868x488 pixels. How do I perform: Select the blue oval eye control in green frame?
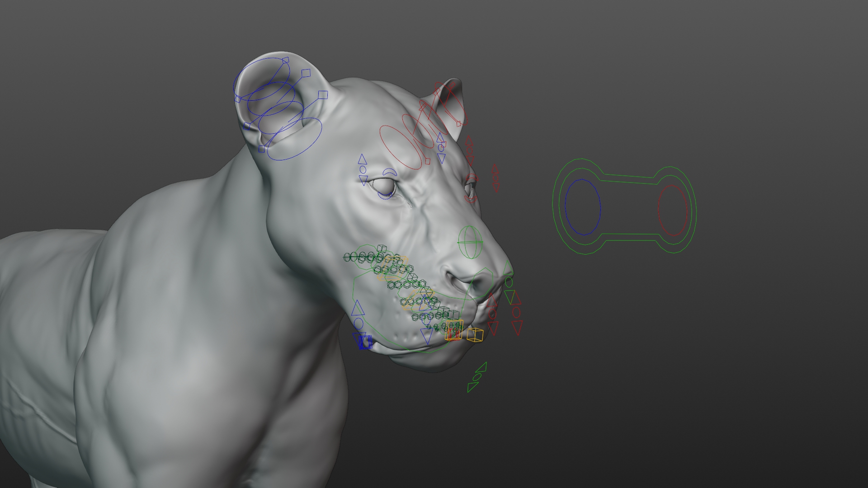point(583,207)
